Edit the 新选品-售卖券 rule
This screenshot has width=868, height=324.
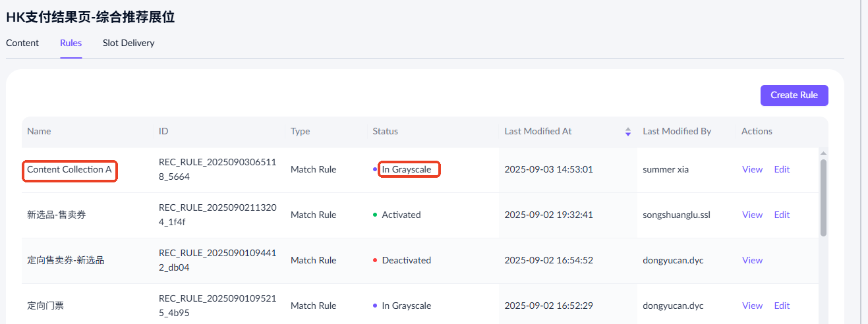pyautogui.click(x=782, y=215)
